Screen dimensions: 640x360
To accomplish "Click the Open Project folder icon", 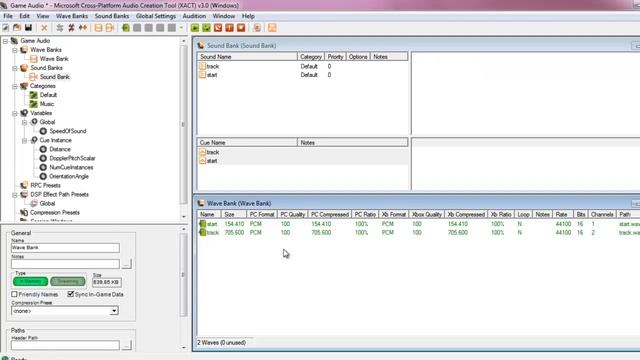I will click(17, 28).
